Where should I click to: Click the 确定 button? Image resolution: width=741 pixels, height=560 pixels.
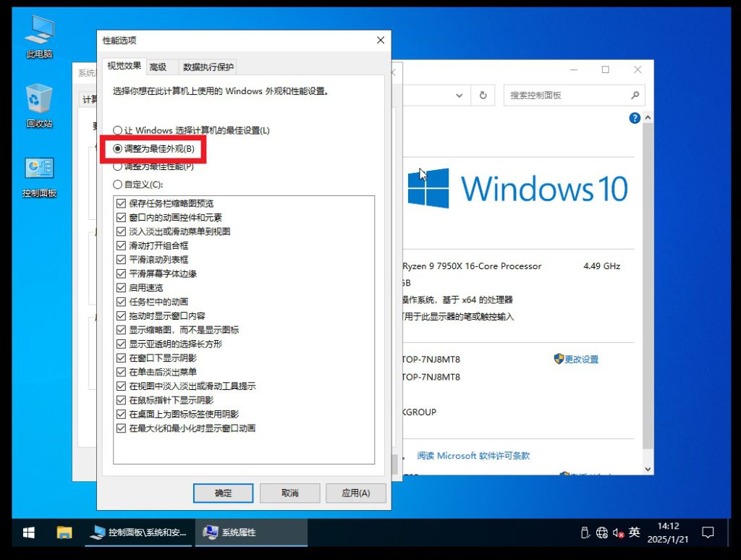point(223,493)
